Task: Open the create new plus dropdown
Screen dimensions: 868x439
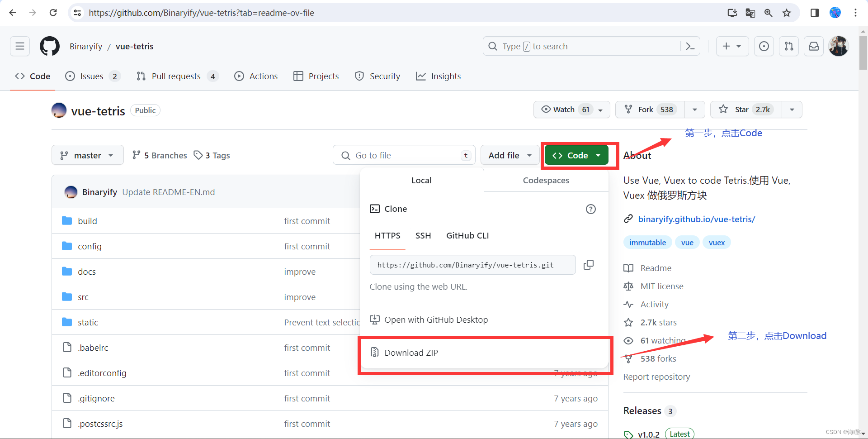Action: point(732,46)
